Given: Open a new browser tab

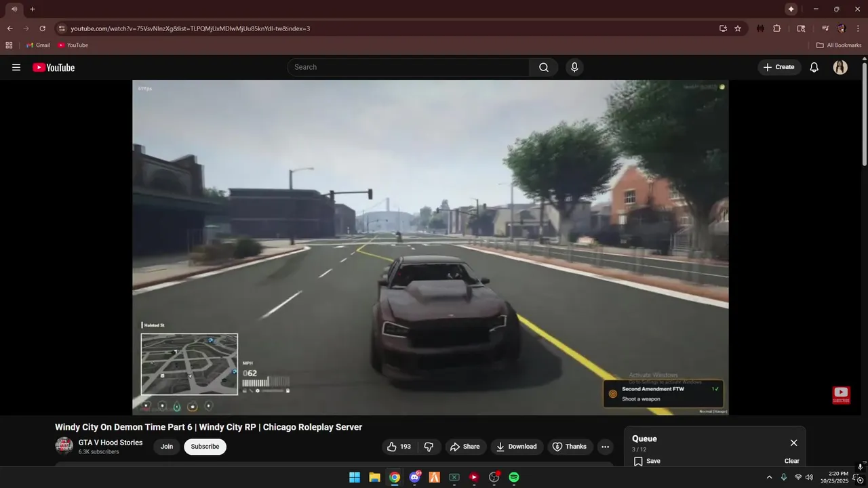Looking at the screenshot, I should point(32,9).
